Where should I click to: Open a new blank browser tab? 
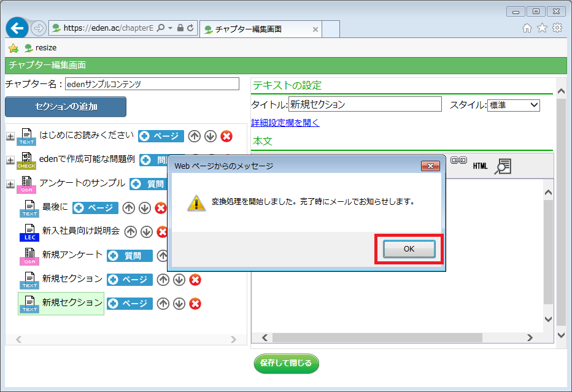click(x=331, y=29)
